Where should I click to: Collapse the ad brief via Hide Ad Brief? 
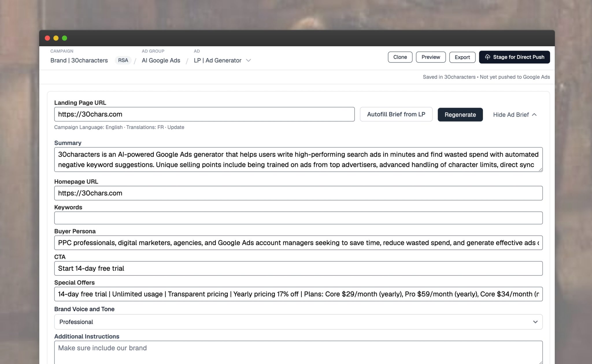(x=515, y=115)
